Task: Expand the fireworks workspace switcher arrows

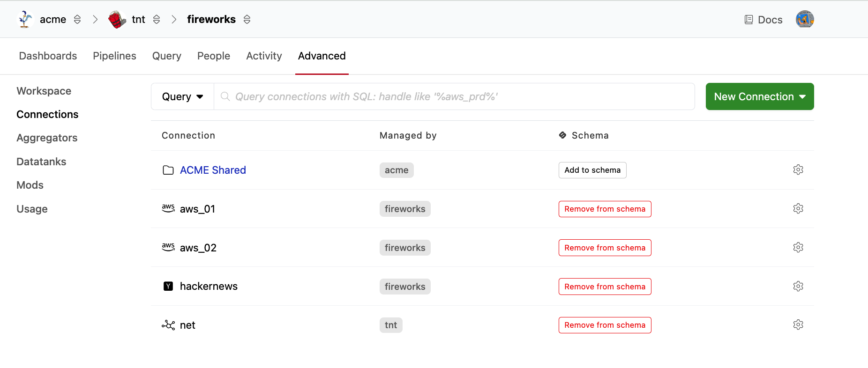Action: pyautogui.click(x=247, y=19)
